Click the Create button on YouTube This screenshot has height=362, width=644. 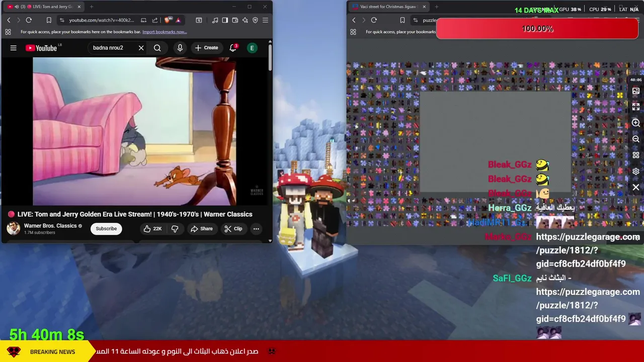point(206,48)
